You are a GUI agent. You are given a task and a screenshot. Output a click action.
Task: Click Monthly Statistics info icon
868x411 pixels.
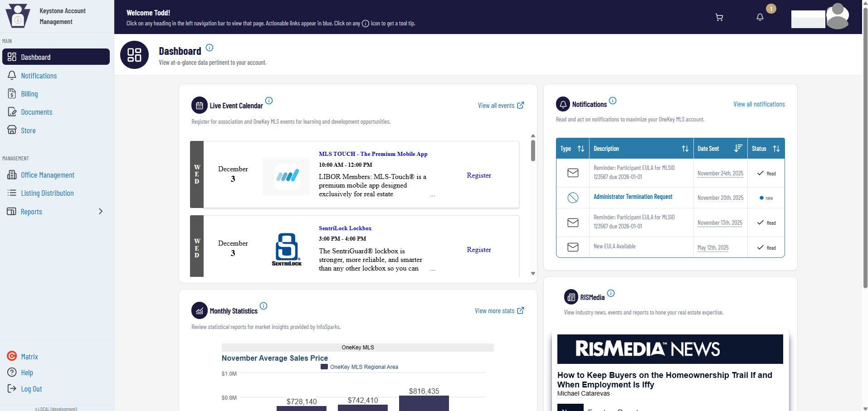tap(263, 306)
